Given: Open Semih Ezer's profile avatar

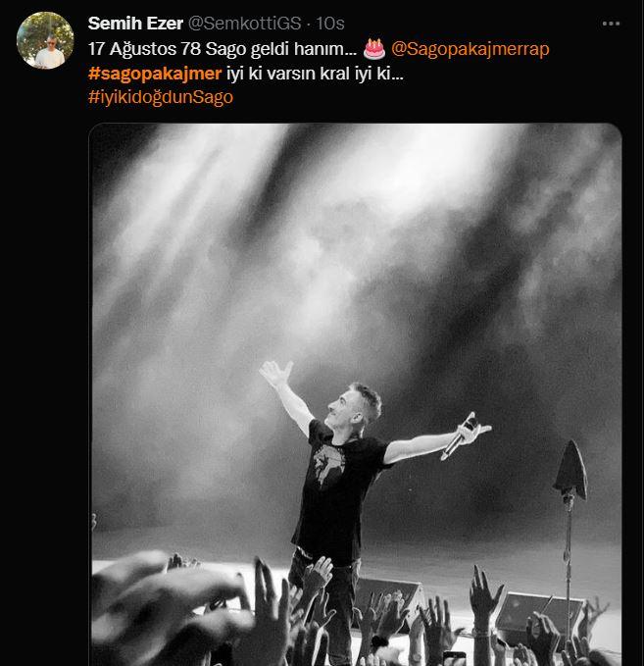Looking at the screenshot, I should [x=45, y=40].
